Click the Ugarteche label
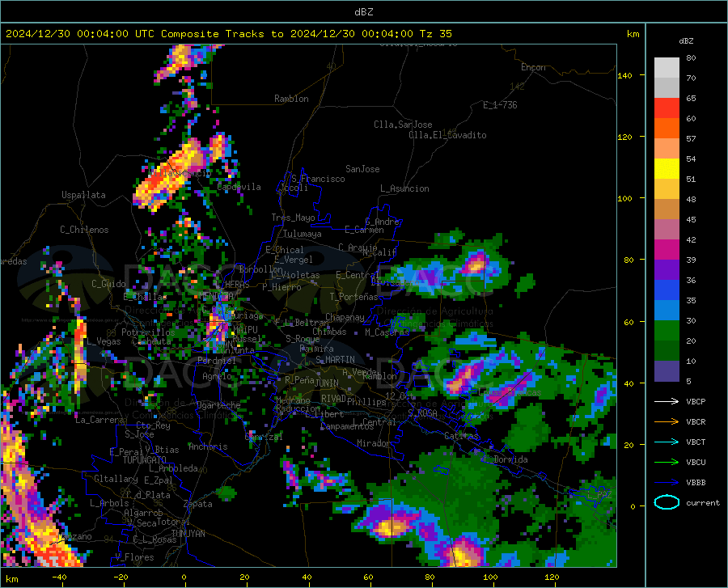The height and width of the screenshot is (588, 728). pyautogui.click(x=218, y=405)
